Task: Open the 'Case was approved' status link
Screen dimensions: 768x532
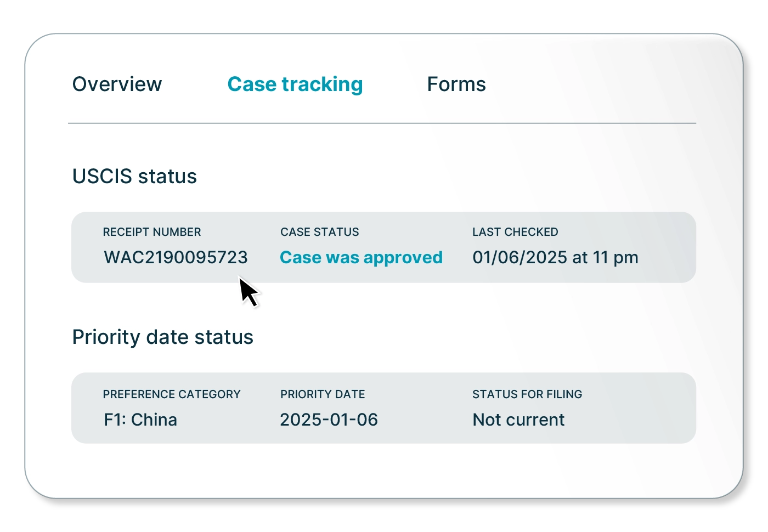Action: [362, 257]
